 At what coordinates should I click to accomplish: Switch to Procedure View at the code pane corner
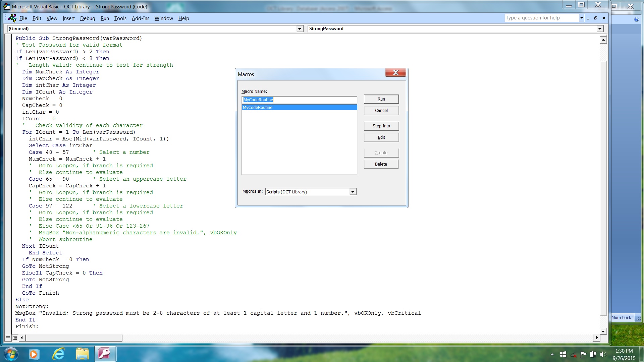(8, 338)
